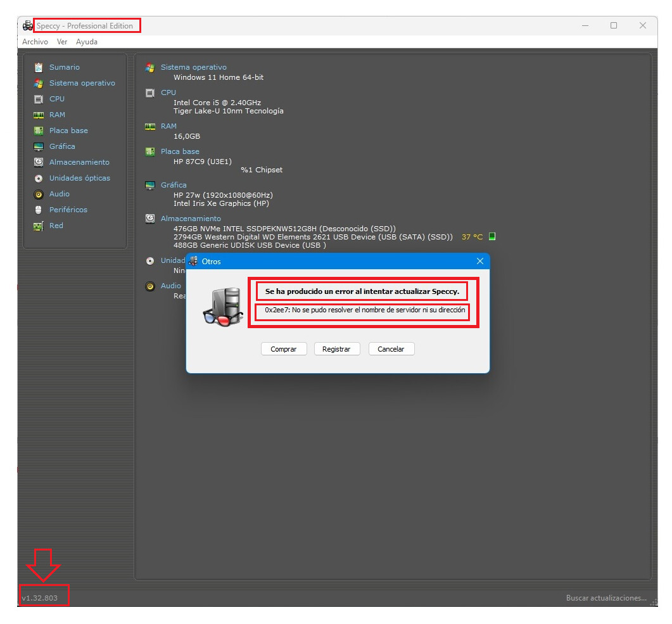Click the RAM icon in sidebar
672x624 pixels.
point(39,115)
